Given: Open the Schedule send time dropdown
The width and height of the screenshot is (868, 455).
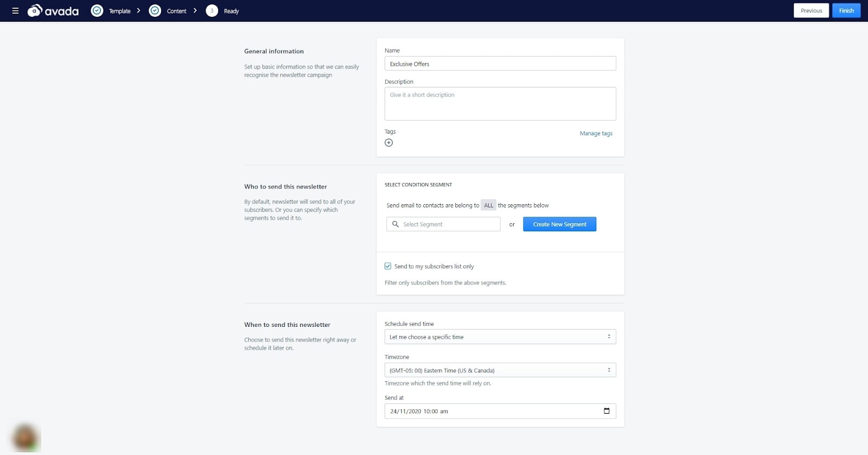Looking at the screenshot, I should coord(500,337).
